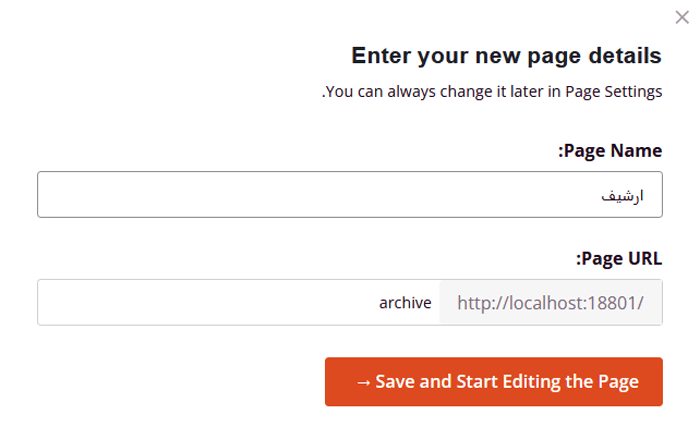Screen dimensions: 700x439
Task: Click the arrow on the Save button
Action: tap(363, 383)
